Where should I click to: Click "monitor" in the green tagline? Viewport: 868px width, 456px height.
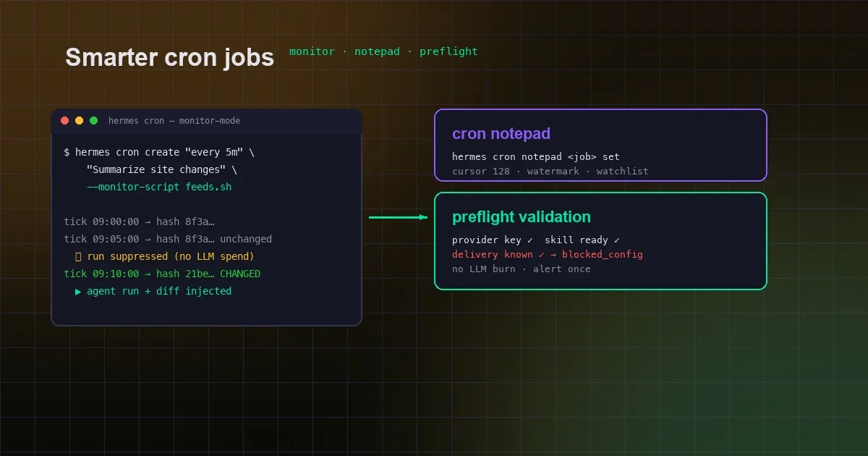(x=312, y=51)
